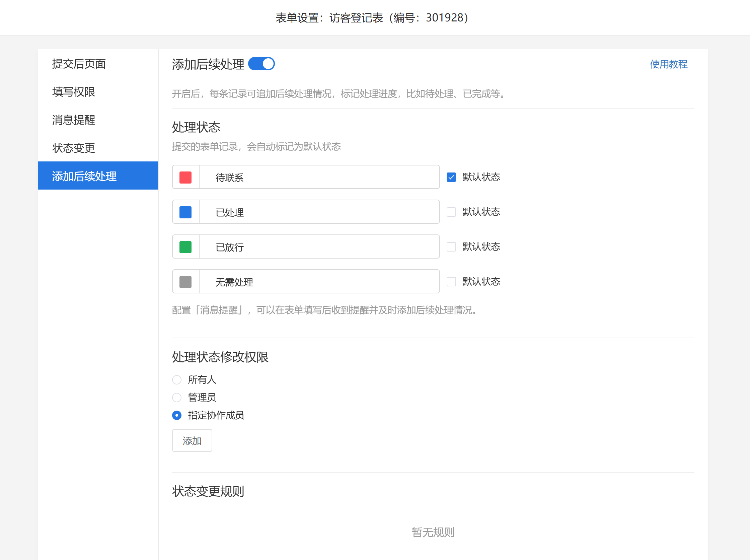This screenshot has width=750, height=560.
Task: Click into the 已放行 status name field
Action: point(318,247)
